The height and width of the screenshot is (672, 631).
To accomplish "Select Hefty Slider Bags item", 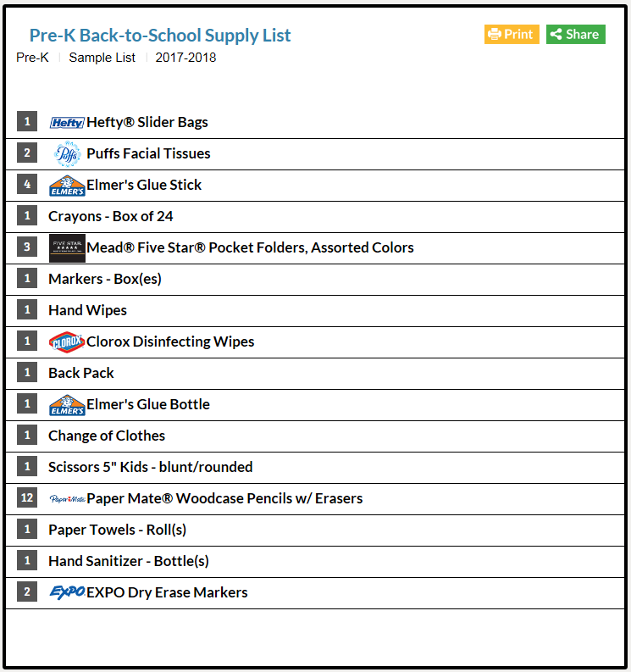I will (147, 123).
